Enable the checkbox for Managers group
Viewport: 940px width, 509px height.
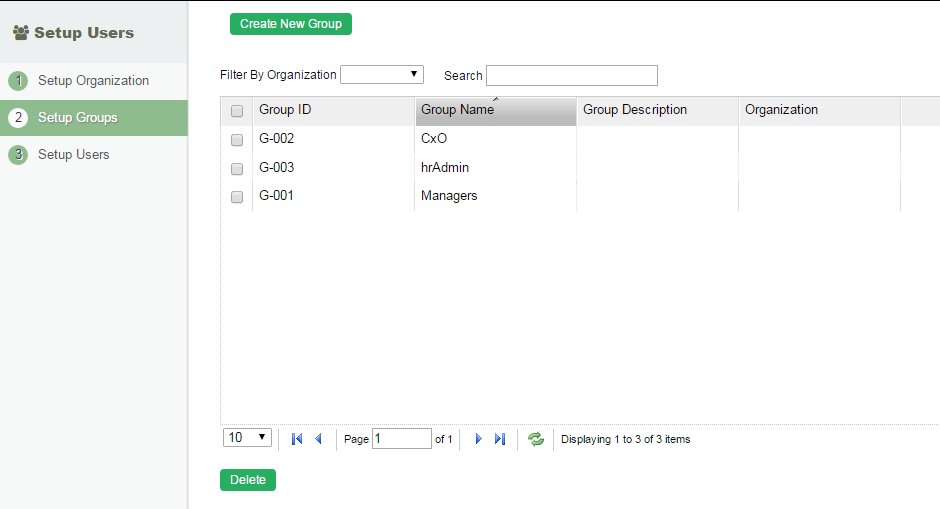click(237, 197)
